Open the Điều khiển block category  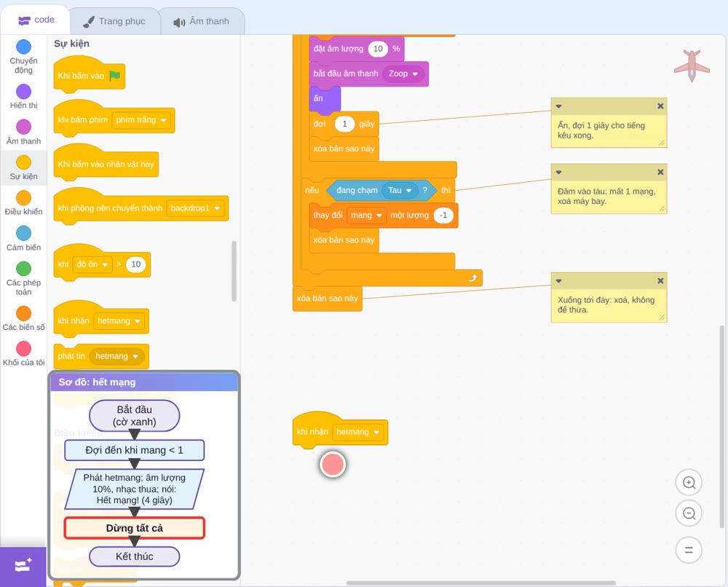24,202
